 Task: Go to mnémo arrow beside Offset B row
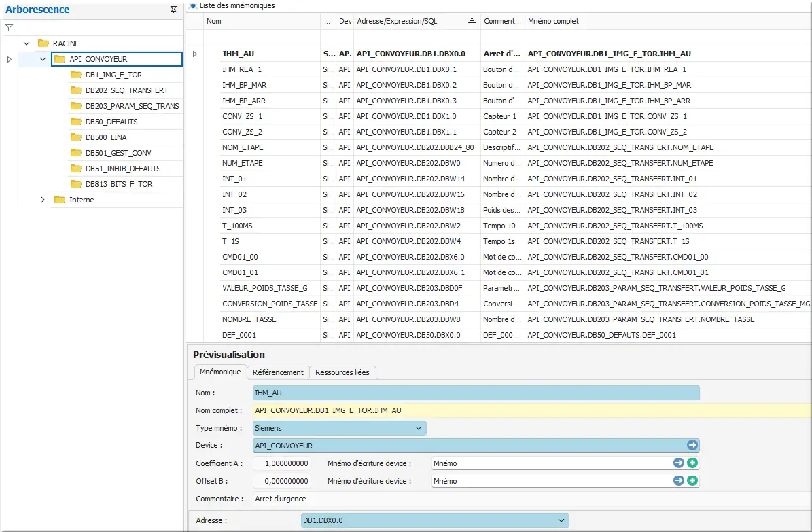pos(678,480)
